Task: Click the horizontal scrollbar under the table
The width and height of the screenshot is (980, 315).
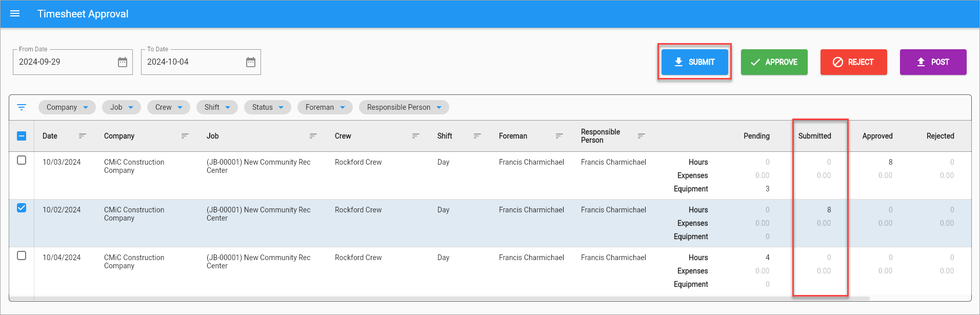Action: tap(439, 298)
